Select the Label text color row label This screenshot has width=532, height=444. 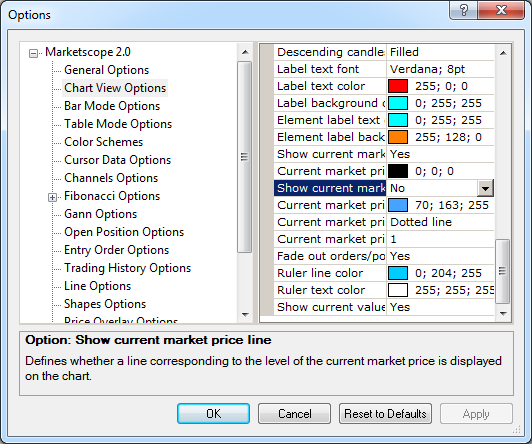(x=321, y=86)
